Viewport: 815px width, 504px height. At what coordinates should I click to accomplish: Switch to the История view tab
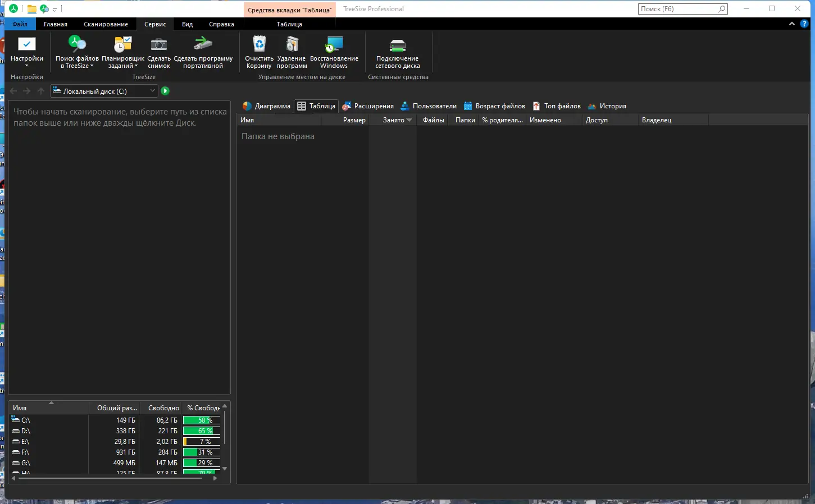607,106
